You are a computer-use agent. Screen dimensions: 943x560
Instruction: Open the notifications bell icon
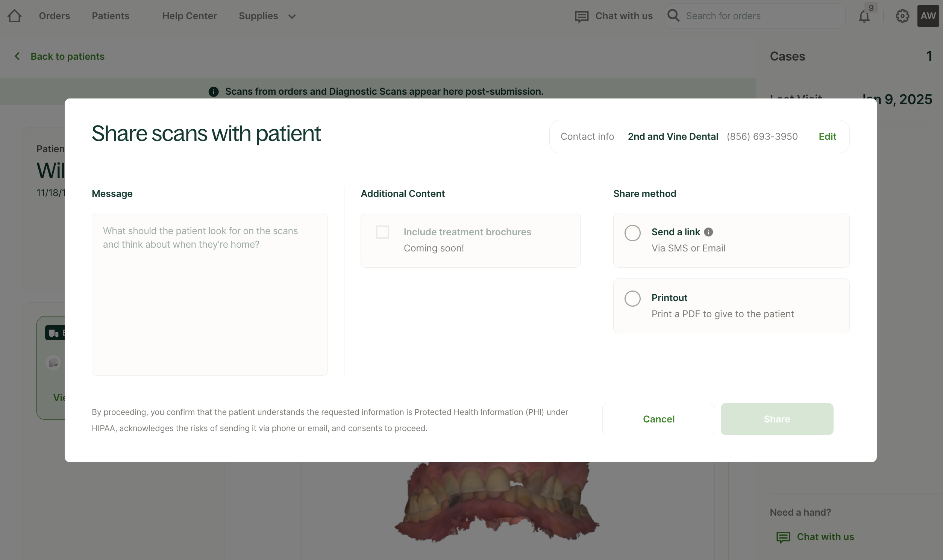pyautogui.click(x=864, y=16)
